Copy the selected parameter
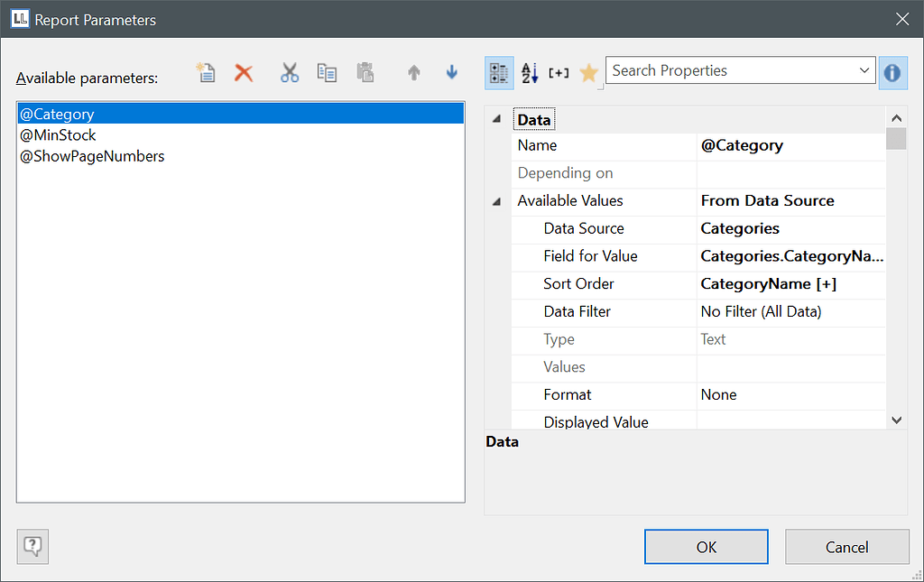 pos(327,72)
